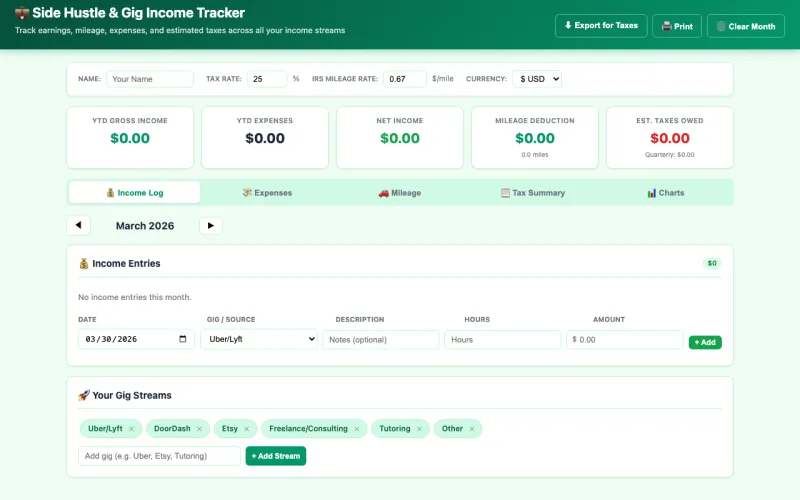800x500 pixels.
Task: View the Charts tab
Action: (x=665, y=193)
